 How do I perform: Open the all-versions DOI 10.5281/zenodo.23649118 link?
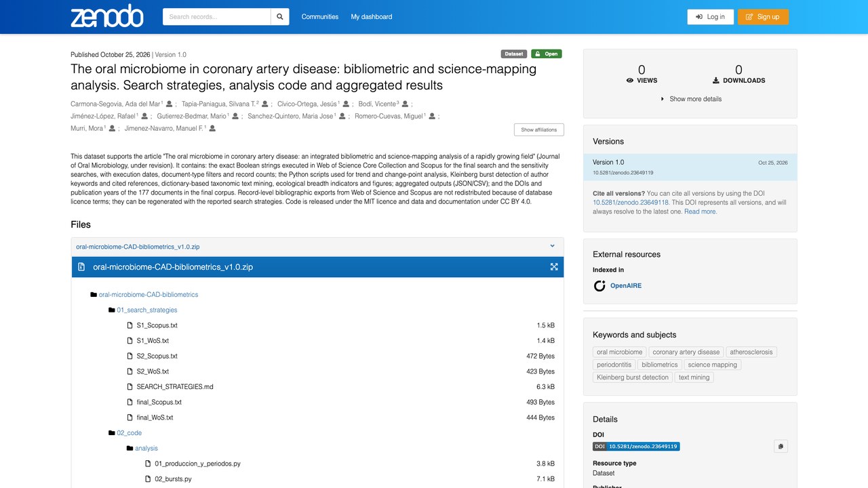(x=631, y=203)
